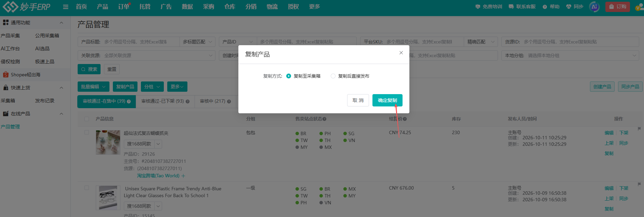Focus the 货源ID input field
The height and width of the screenshot is (217, 644).
(x=570, y=42)
